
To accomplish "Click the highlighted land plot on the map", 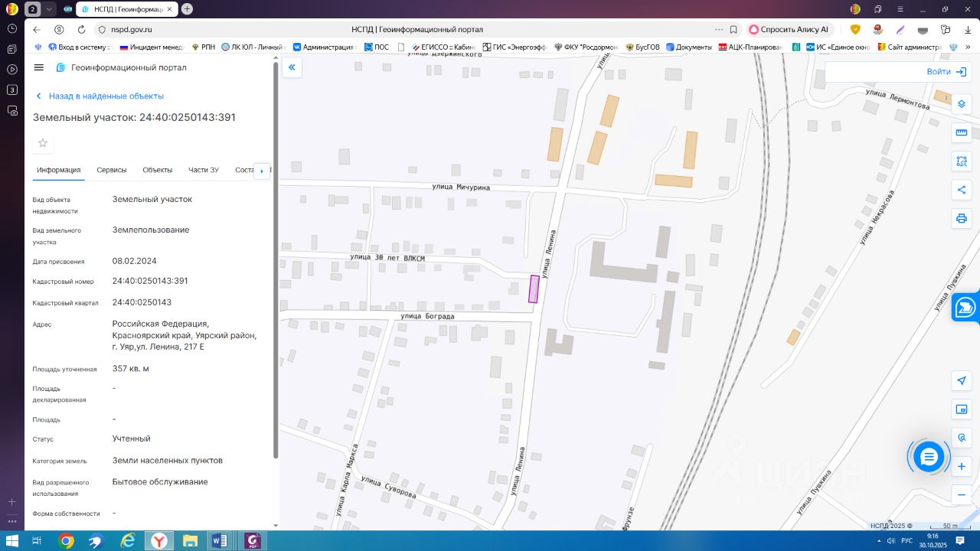I will point(534,289).
